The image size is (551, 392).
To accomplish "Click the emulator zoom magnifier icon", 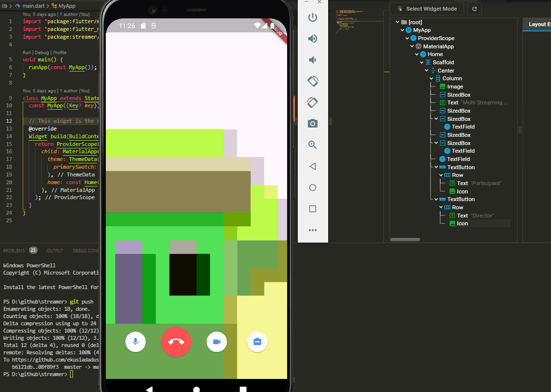I will (x=312, y=145).
